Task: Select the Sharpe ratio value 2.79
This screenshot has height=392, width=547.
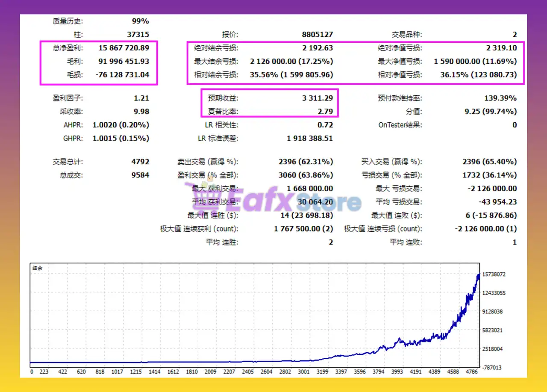Action: click(x=325, y=112)
